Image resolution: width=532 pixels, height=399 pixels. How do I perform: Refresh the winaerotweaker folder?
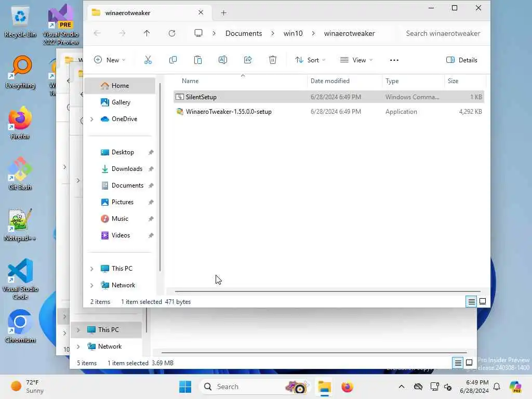172,33
